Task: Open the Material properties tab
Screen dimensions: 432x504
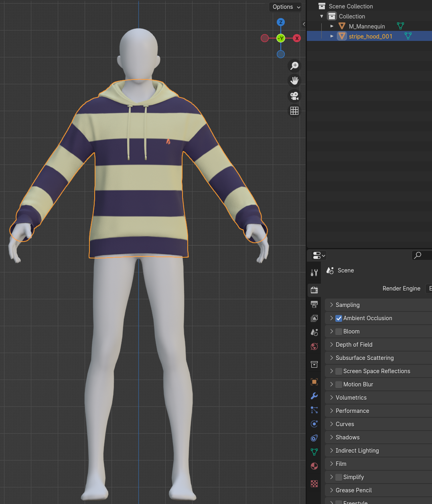Action: (314, 466)
